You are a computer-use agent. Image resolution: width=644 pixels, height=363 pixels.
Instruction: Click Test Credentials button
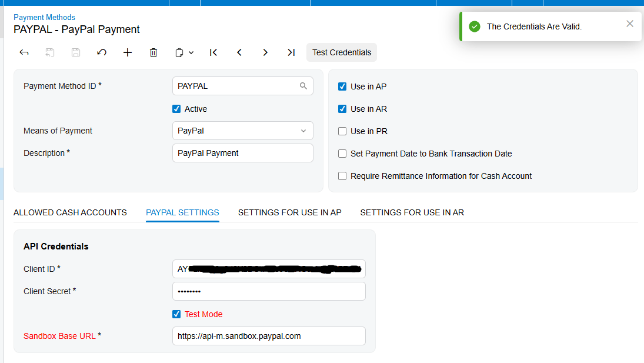341,52
